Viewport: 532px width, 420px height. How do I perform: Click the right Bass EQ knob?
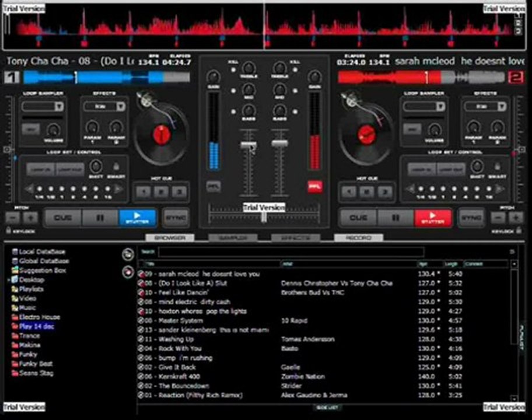279,110
